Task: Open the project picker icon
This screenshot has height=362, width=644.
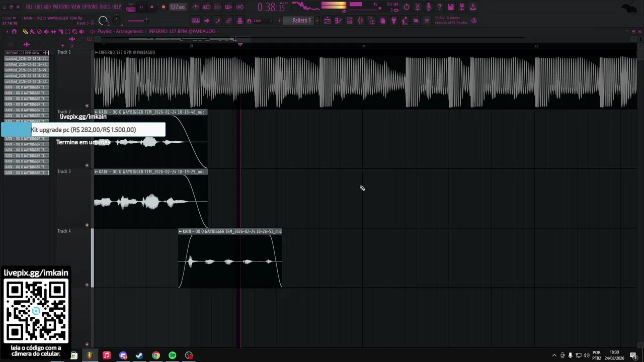Action: (382, 21)
